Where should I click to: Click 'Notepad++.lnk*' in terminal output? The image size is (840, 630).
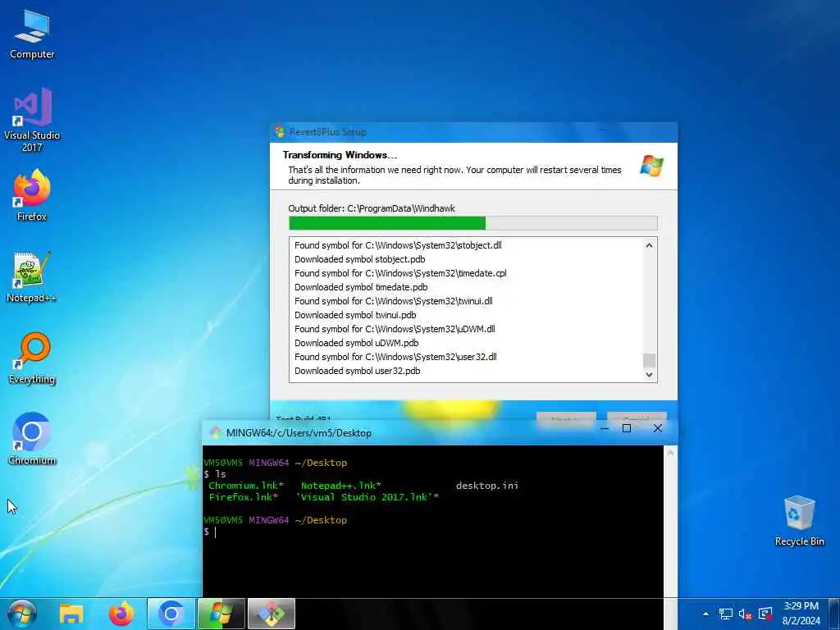[x=340, y=486]
